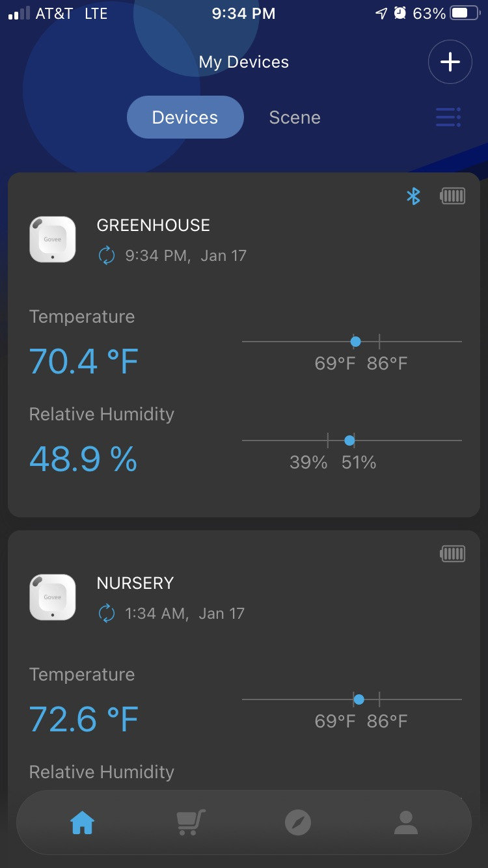488x868 pixels.
Task: Tap the Bluetooth icon on GREENHOUSE card
Action: [413, 196]
